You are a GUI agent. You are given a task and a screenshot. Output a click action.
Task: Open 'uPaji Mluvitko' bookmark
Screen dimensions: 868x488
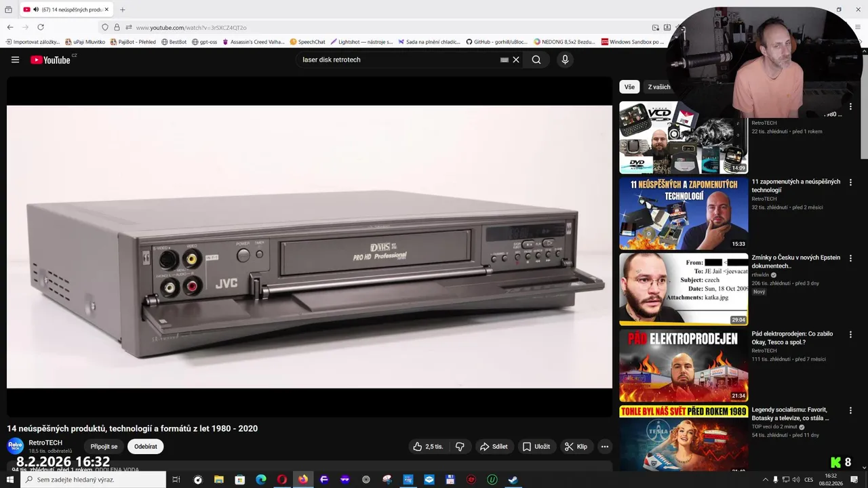tap(85, 42)
